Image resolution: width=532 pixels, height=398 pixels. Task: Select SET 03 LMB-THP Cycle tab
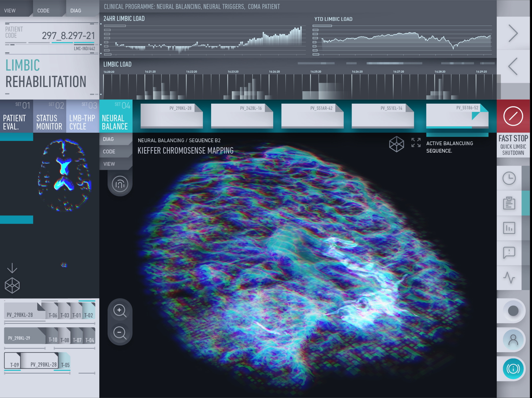(x=83, y=116)
